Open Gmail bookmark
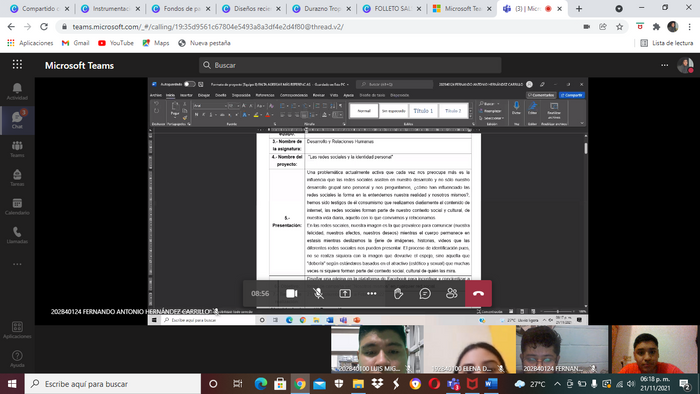 [76, 43]
